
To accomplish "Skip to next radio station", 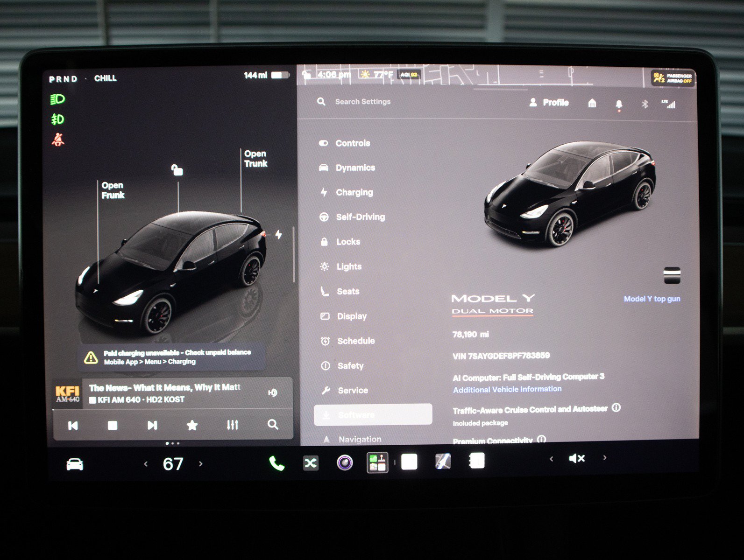I will pos(152,425).
